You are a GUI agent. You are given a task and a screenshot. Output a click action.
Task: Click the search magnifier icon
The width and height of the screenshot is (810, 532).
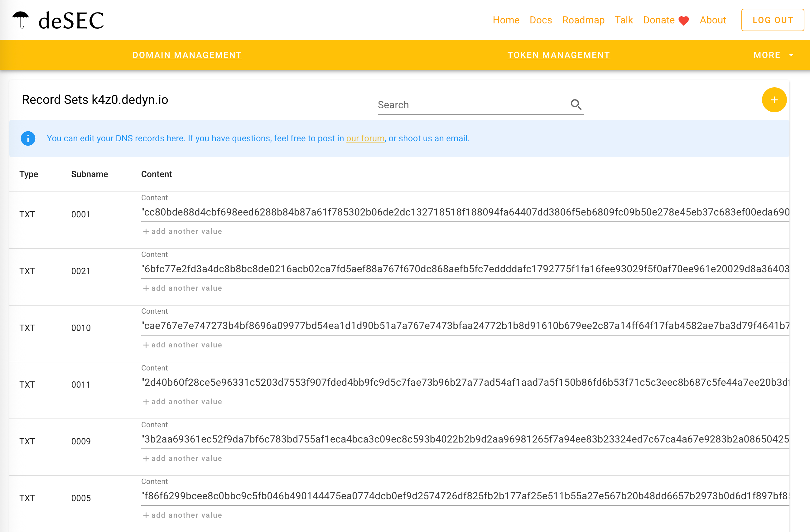576,104
